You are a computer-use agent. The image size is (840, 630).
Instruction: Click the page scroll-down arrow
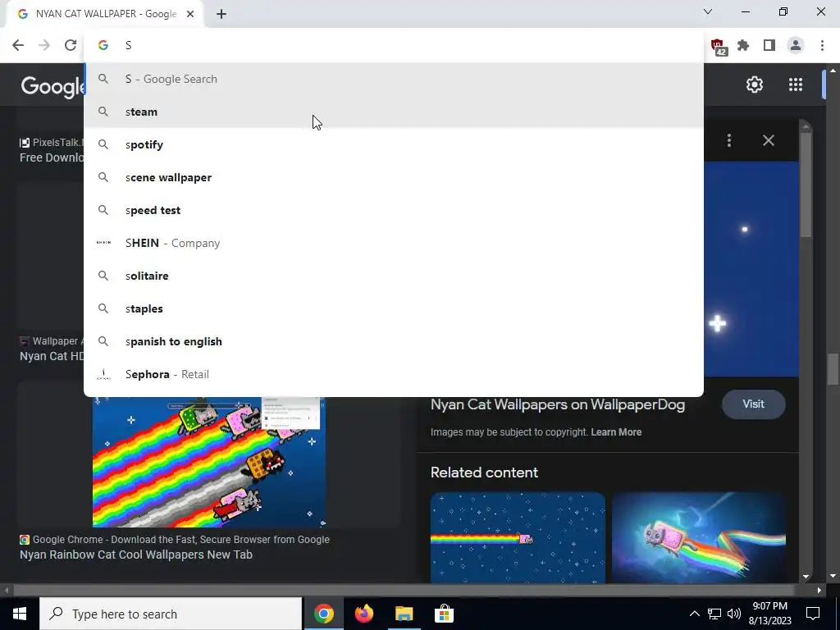tap(833, 577)
